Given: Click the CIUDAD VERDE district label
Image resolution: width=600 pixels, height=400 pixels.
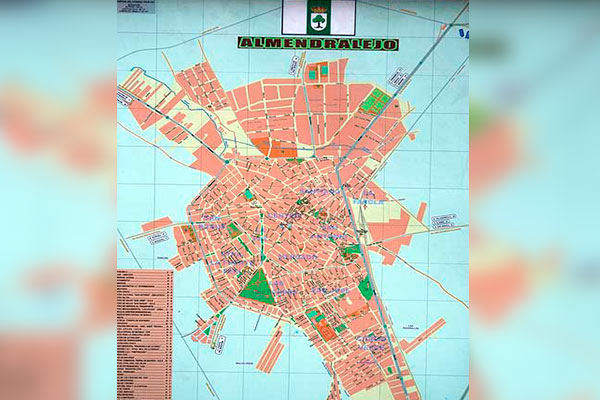Looking at the screenshot, I should (370, 343).
